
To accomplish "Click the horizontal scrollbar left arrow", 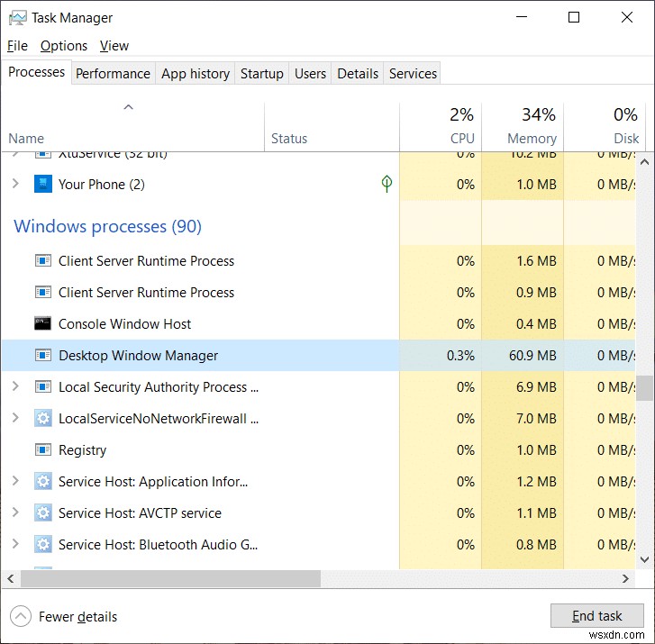I will coord(11,579).
